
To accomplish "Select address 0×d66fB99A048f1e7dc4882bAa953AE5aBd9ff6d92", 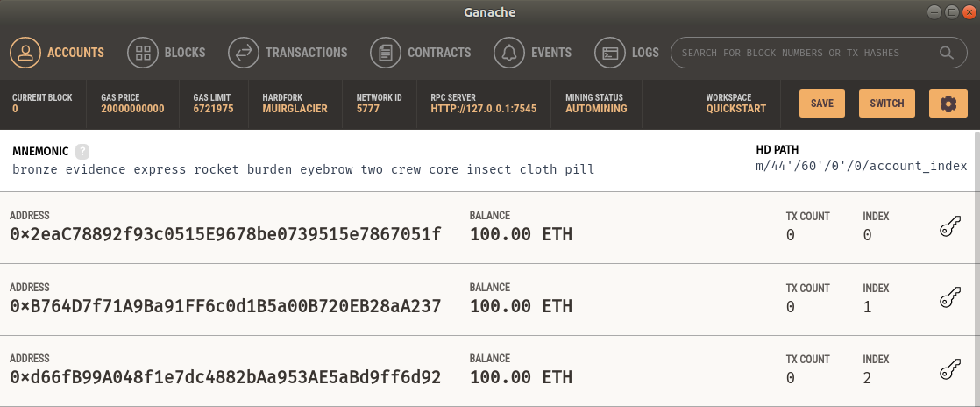I will (225, 378).
